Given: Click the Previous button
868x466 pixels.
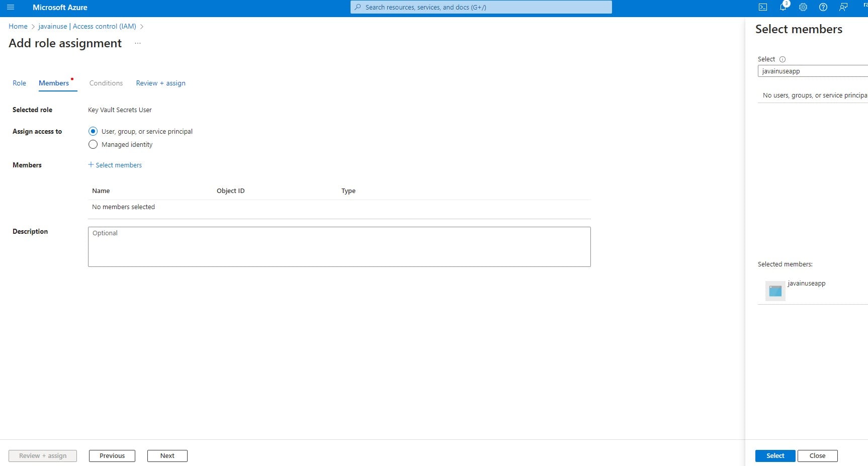Looking at the screenshot, I should coord(112,456).
